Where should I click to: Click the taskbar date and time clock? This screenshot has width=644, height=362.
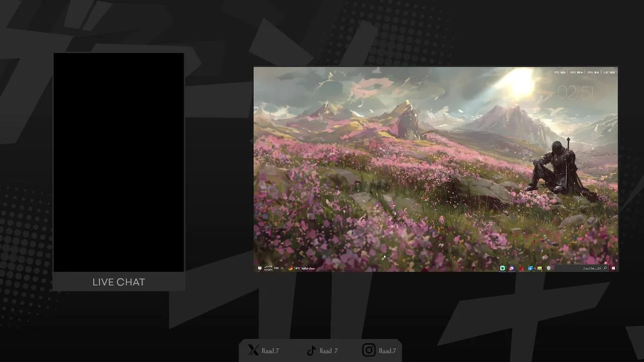point(268,268)
